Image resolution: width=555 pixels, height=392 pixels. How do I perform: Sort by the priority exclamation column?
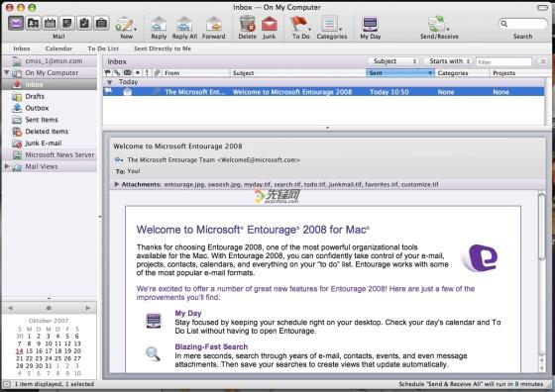tap(147, 73)
